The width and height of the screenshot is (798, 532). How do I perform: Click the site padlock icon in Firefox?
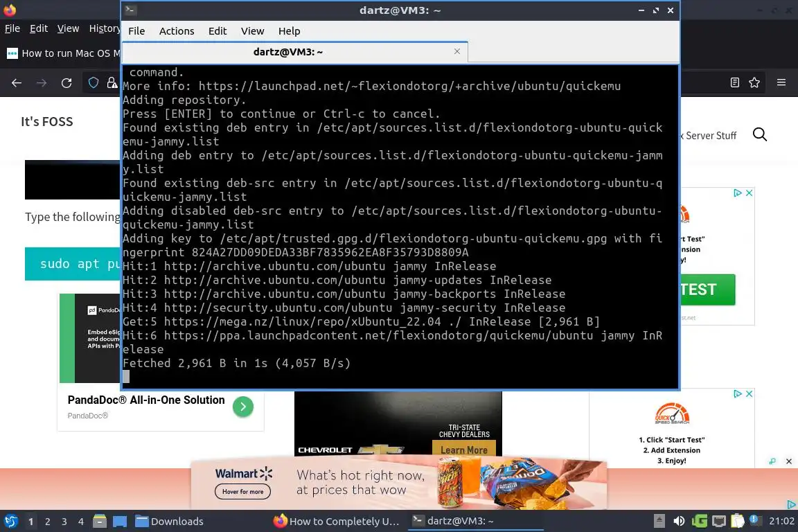[112, 82]
